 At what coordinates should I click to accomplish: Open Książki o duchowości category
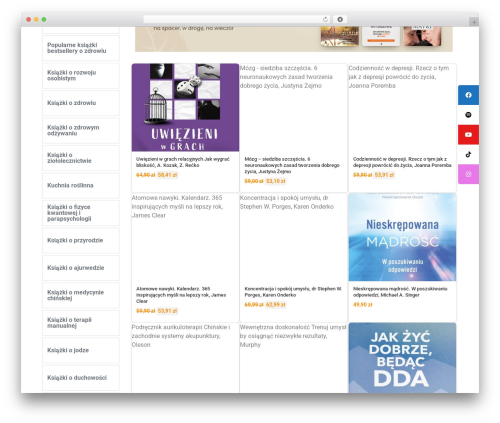coord(81,378)
